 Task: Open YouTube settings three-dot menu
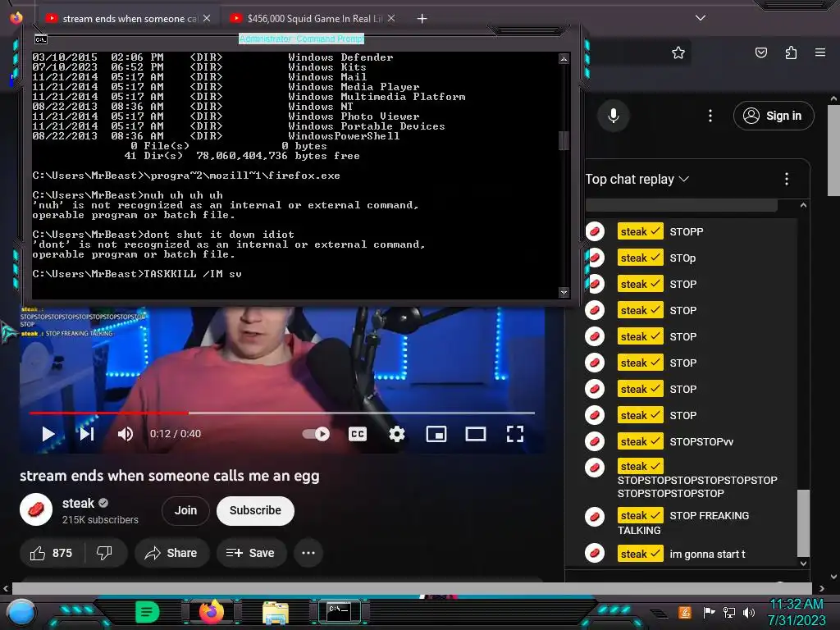(x=710, y=116)
